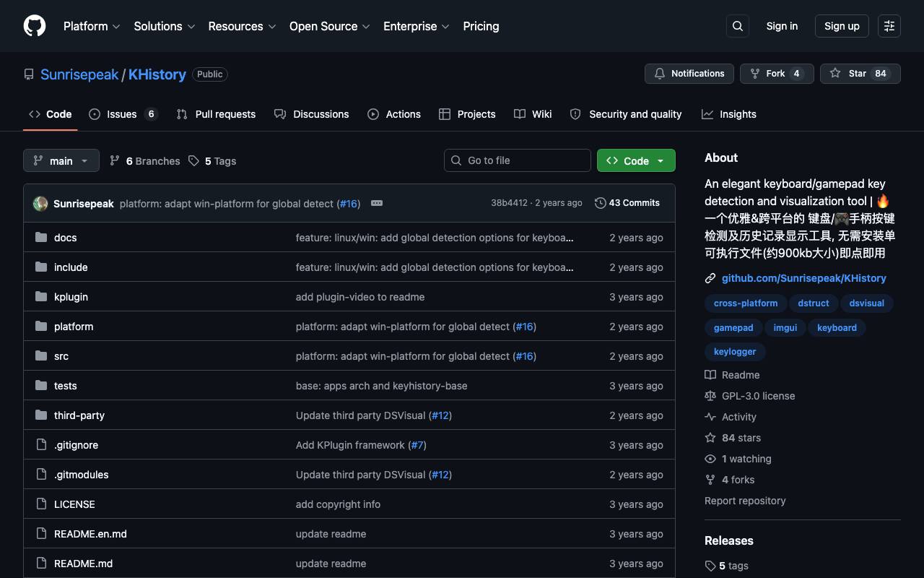
Task: Click the .gitignore file icon
Action: pyautogui.click(x=41, y=445)
